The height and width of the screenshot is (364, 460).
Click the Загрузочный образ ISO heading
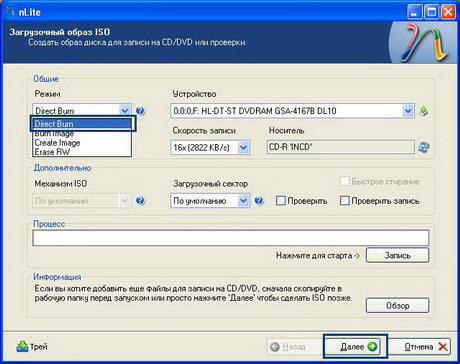(x=60, y=32)
